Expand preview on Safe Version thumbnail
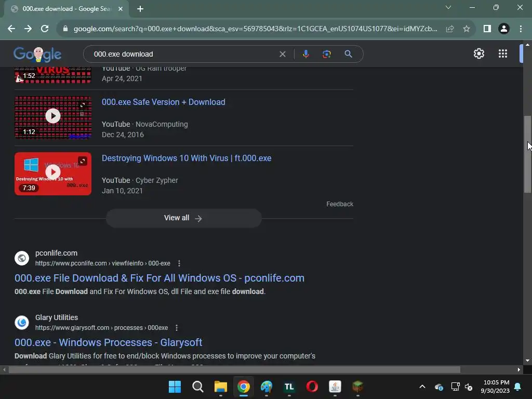Viewport: 532px width, 399px height. (x=83, y=105)
